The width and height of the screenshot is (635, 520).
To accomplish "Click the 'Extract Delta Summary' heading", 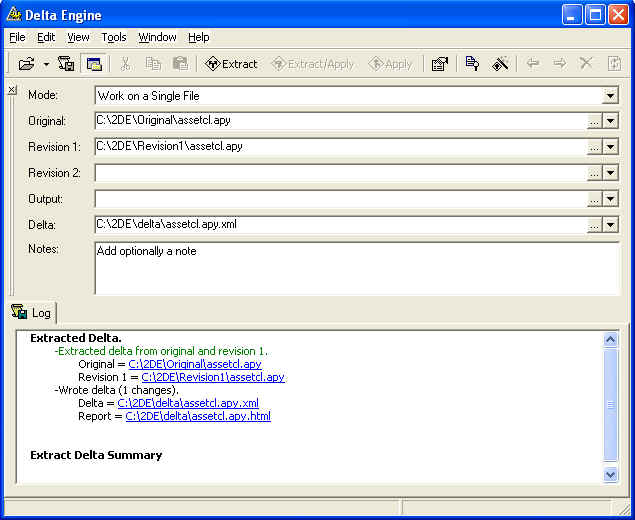I will pyautogui.click(x=96, y=455).
